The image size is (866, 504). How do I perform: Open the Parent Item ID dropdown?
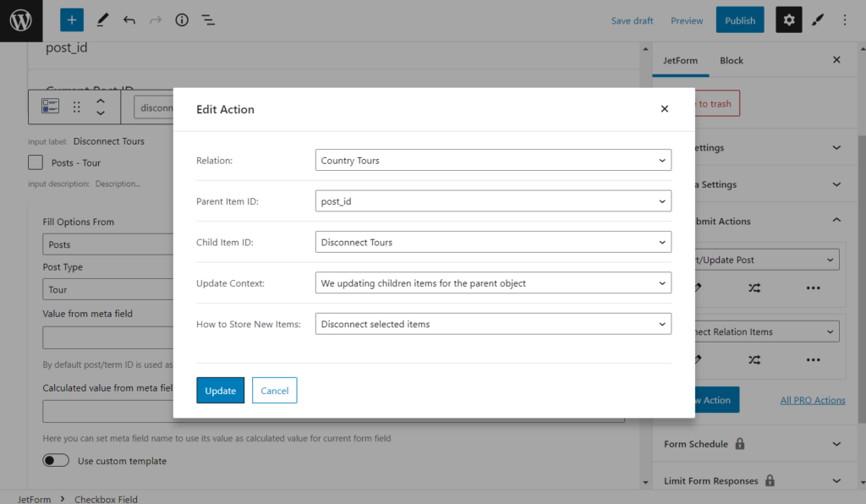click(493, 201)
